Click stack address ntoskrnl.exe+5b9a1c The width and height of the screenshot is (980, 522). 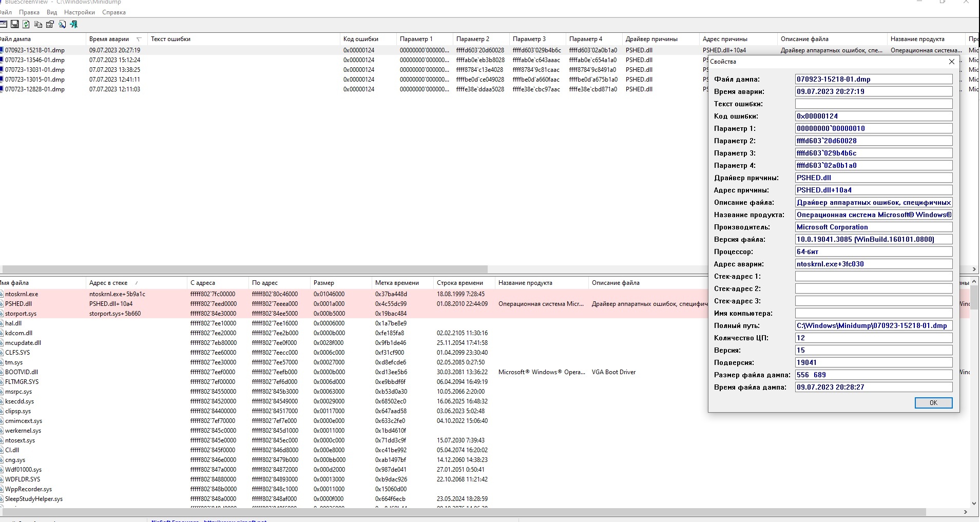click(x=117, y=294)
